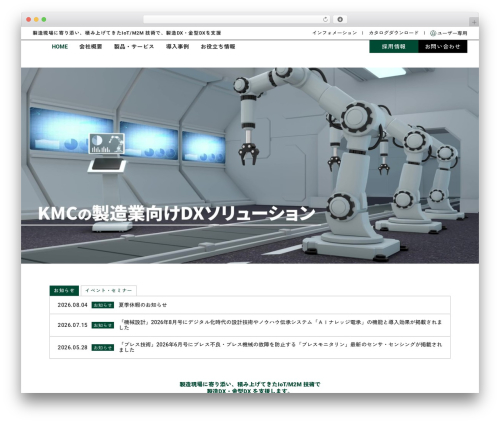Open the カタログダウンロード link
Screen dimensions: 500x423
(x=393, y=33)
